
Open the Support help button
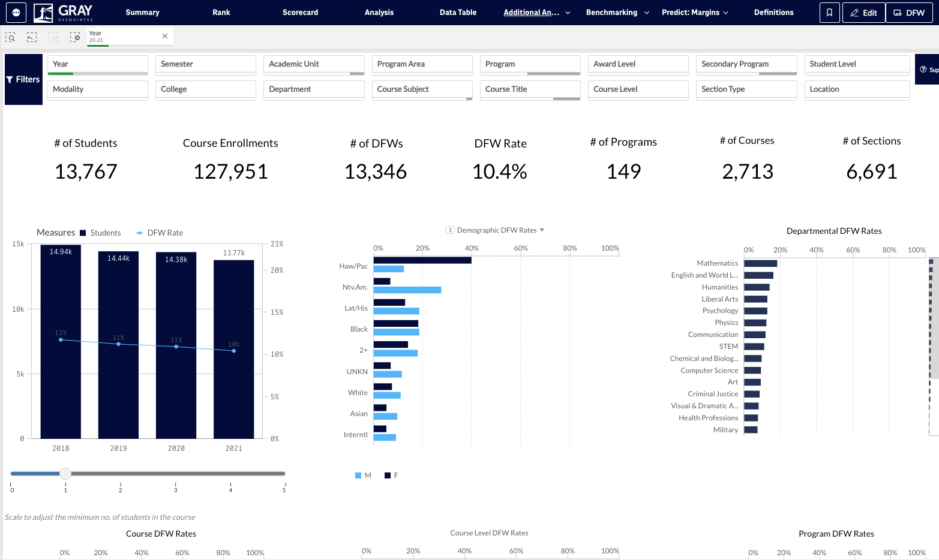(x=928, y=70)
